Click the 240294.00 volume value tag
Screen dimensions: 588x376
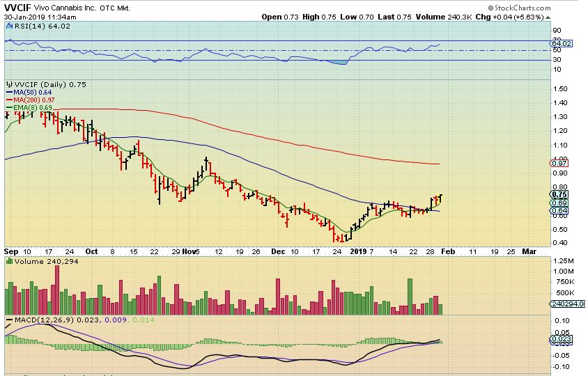pyautogui.click(x=568, y=304)
